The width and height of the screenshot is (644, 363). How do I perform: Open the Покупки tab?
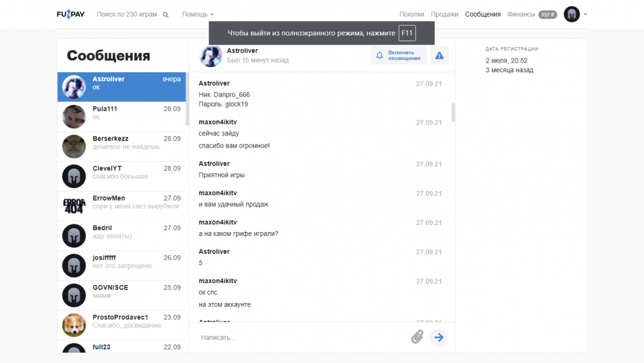coord(412,14)
